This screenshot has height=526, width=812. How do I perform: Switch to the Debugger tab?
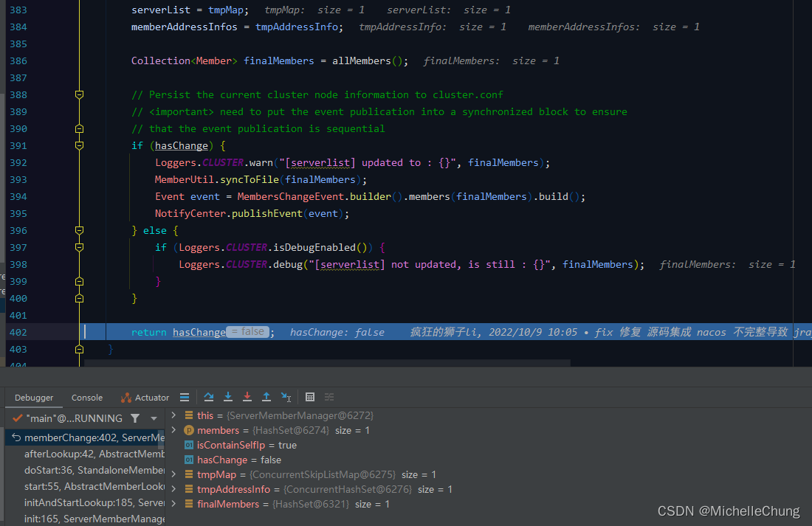tap(34, 398)
